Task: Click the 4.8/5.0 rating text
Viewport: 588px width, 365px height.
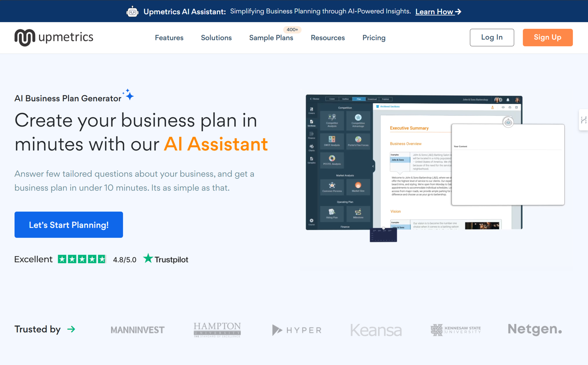Action: click(125, 260)
